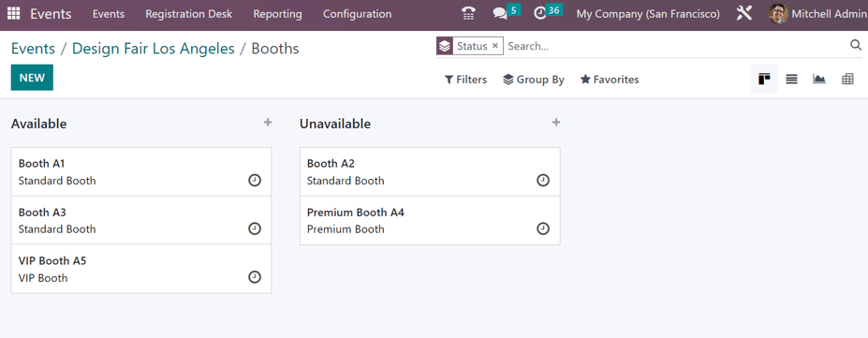Open the Configuration menu
Viewport: 868px width, 338px height.
tap(357, 14)
